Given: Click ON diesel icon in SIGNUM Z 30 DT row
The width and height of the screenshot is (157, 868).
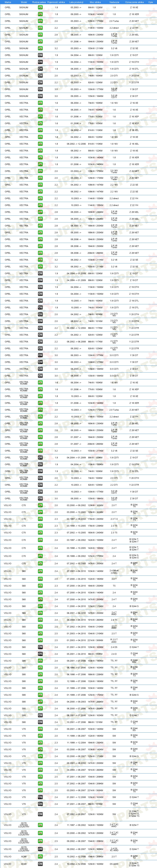Looking at the screenshot, I should [x=40, y=96].
